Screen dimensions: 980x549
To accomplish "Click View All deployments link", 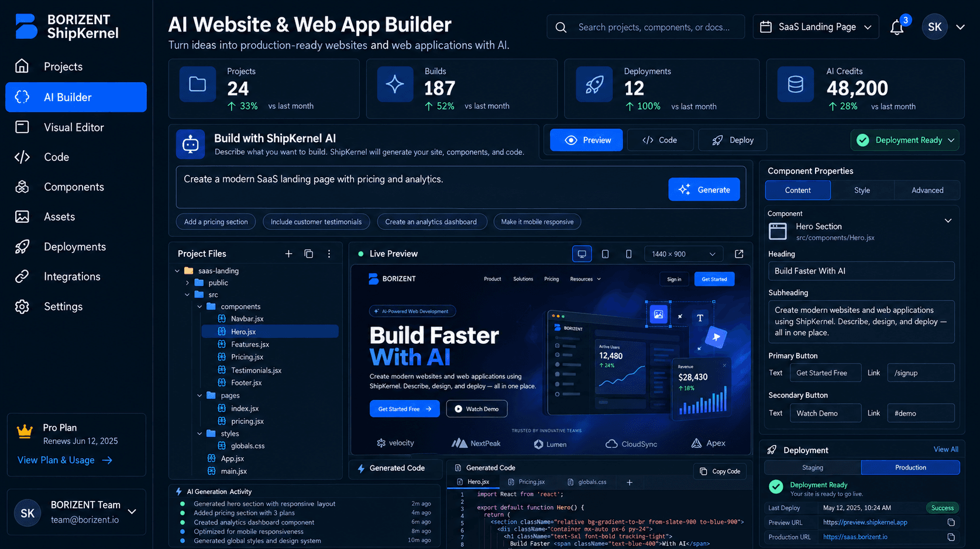I will pyautogui.click(x=945, y=450).
